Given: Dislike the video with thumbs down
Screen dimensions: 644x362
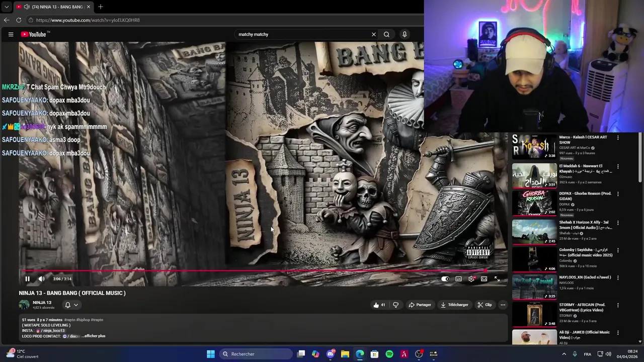Looking at the screenshot, I should point(395,305).
